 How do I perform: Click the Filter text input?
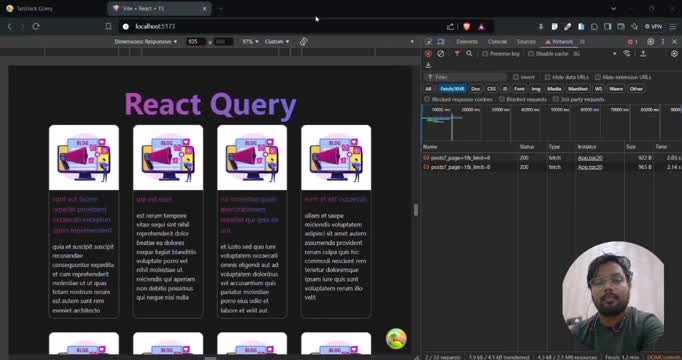pyautogui.click(x=465, y=77)
